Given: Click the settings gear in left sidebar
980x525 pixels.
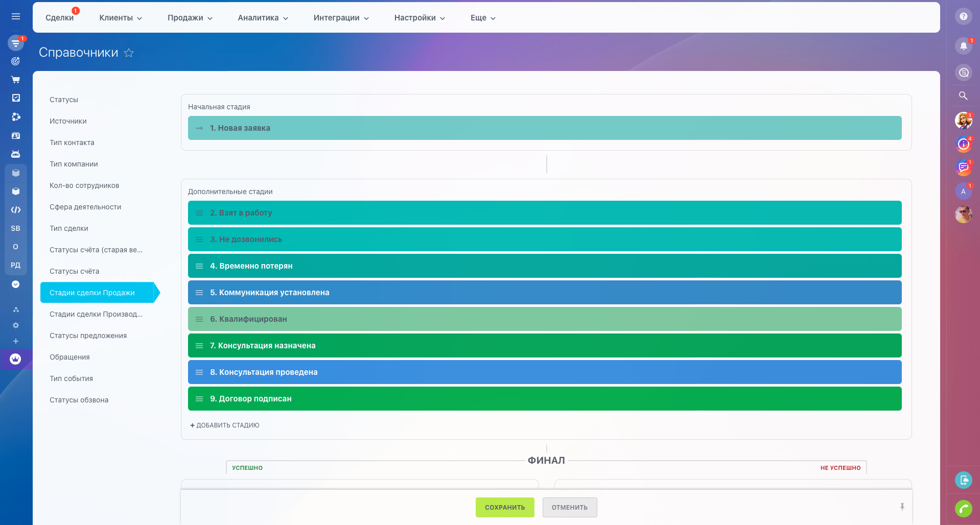Looking at the screenshot, I should [16, 325].
